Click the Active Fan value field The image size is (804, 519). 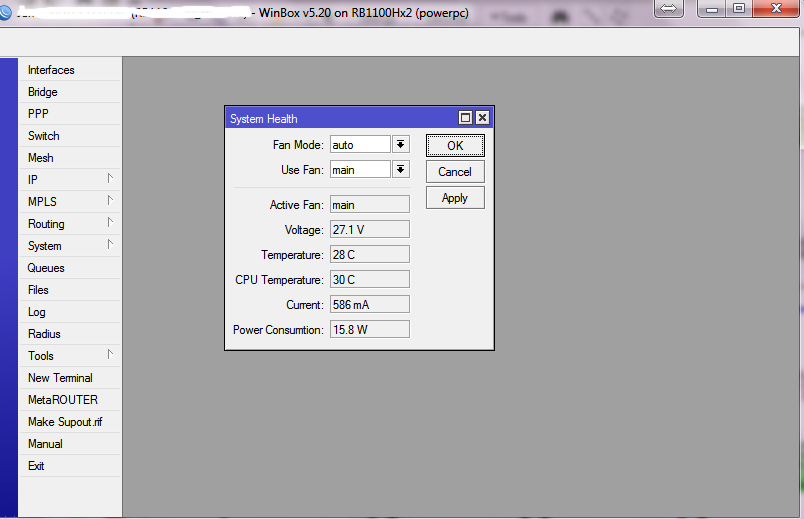click(x=370, y=205)
